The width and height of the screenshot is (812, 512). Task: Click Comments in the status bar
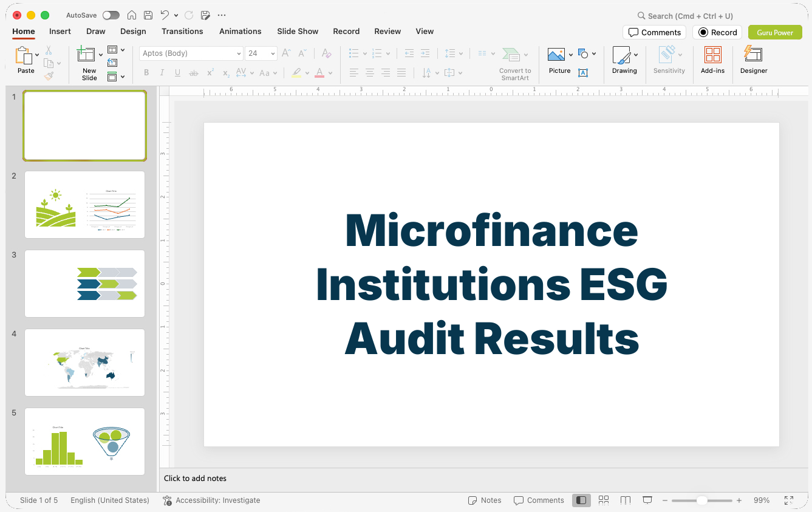pos(539,500)
